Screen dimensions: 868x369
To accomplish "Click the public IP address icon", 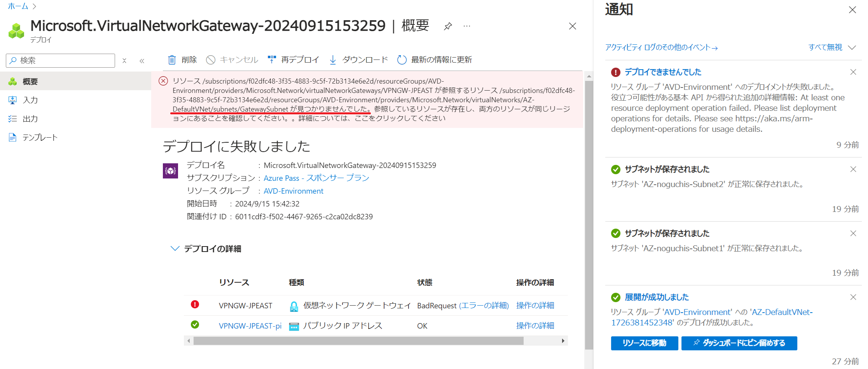I will 294,326.
